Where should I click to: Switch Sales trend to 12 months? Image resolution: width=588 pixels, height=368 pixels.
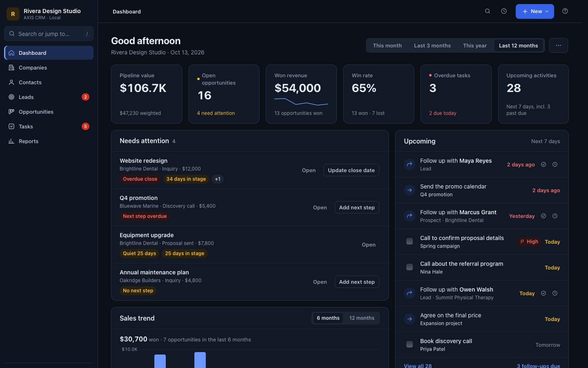(x=362, y=318)
